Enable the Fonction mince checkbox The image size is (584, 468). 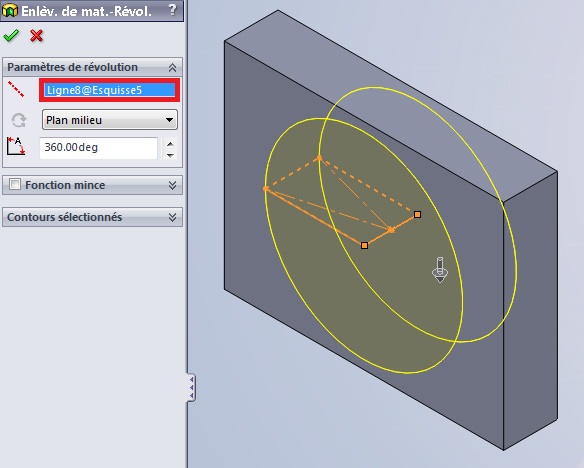[15, 184]
